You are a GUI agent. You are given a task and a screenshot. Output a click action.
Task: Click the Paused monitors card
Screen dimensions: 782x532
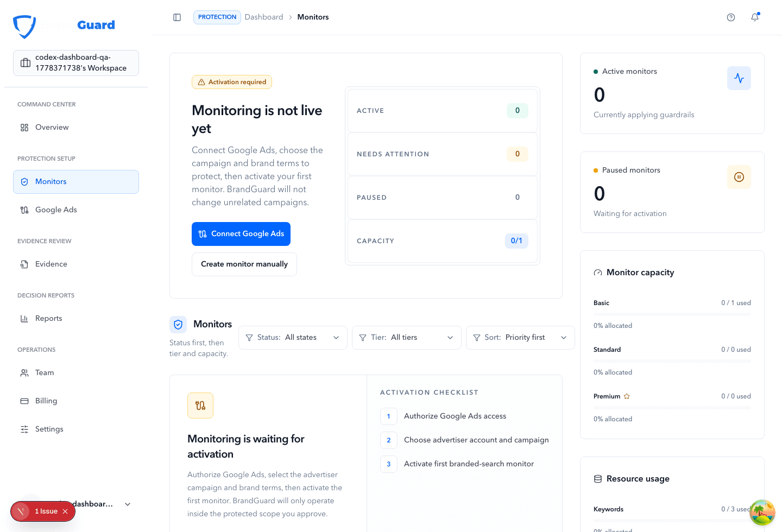pyautogui.click(x=672, y=192)
